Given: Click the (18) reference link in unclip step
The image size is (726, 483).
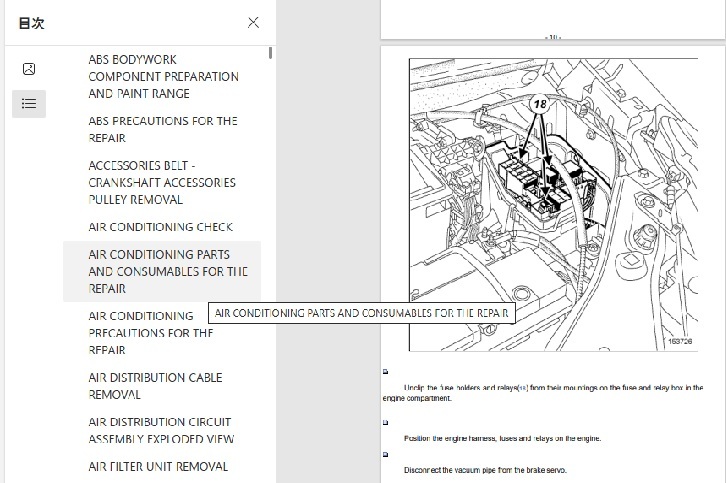Looking at the screenshot, I should [x=523, y=388].
